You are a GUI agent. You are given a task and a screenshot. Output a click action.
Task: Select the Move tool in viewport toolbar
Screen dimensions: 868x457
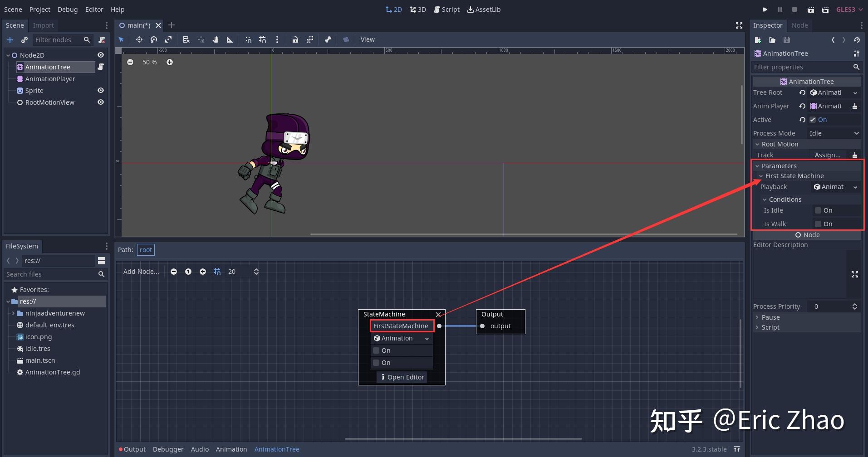point(139,40)
